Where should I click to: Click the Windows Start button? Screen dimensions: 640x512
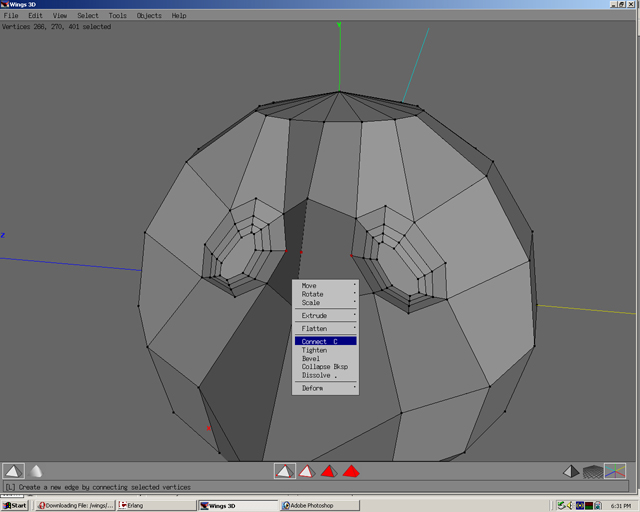(x=15, y=505)
